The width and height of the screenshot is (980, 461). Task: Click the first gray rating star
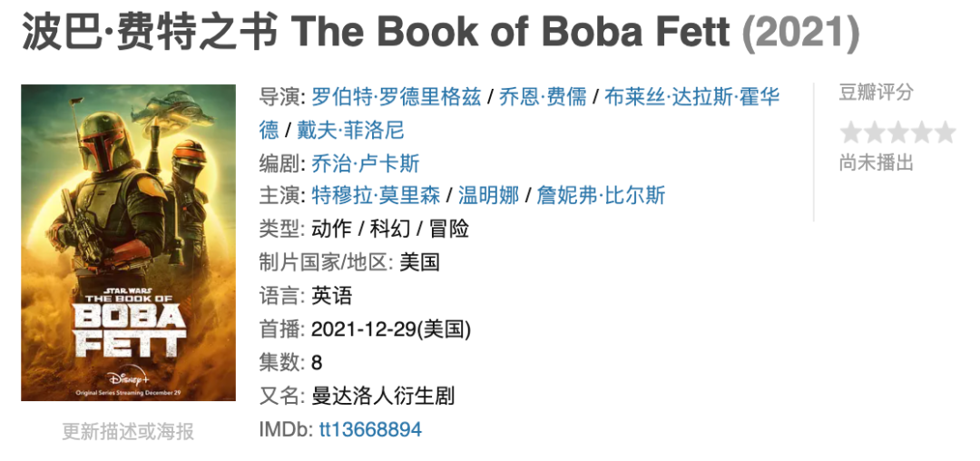point(851,133)
